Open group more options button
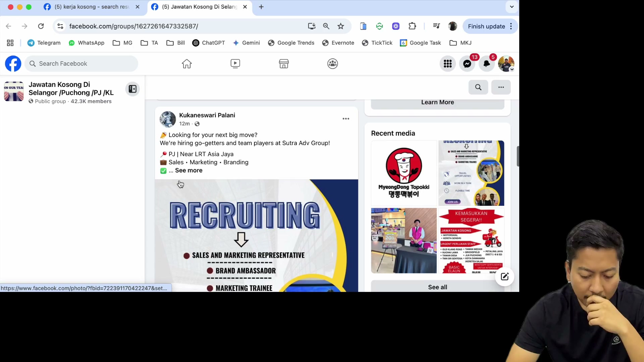The height and width of the screenshot is (362, 644). (501, 87)
